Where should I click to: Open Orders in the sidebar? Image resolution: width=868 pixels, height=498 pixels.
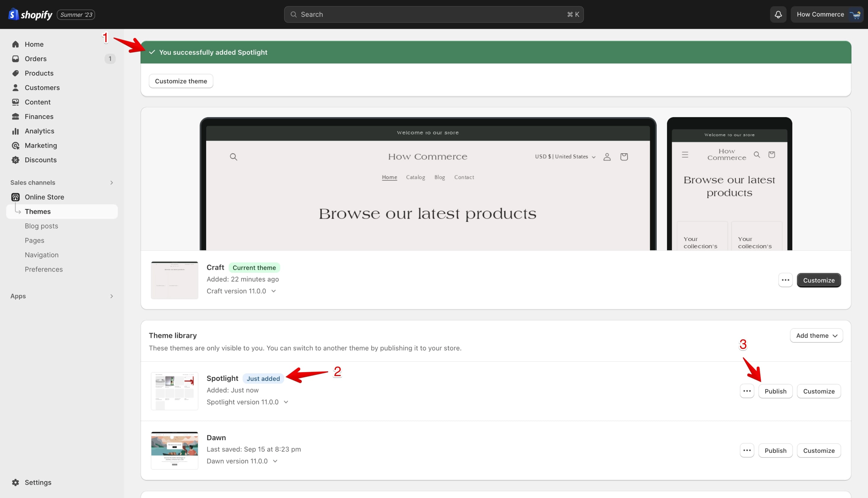pos(62,58)
